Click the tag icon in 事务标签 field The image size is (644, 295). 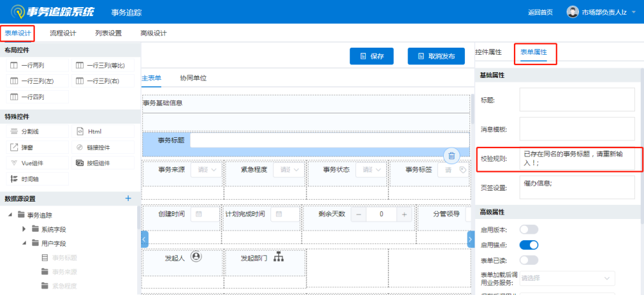pos(462,170)
